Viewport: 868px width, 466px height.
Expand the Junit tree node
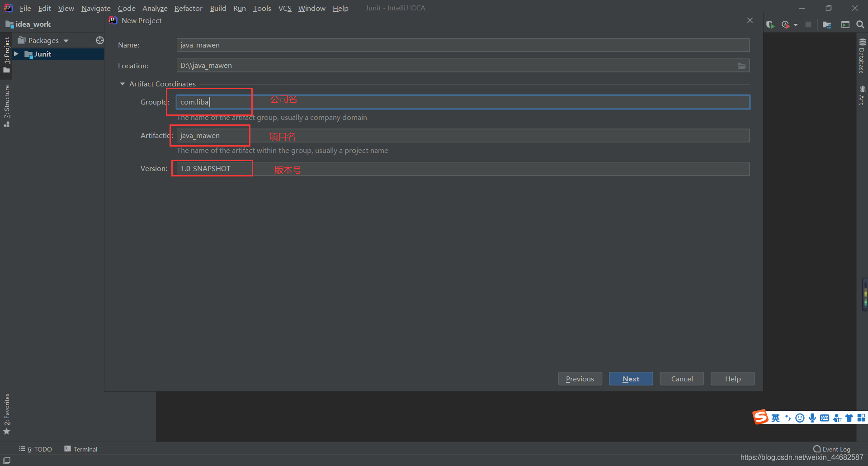tap(16, 54)
